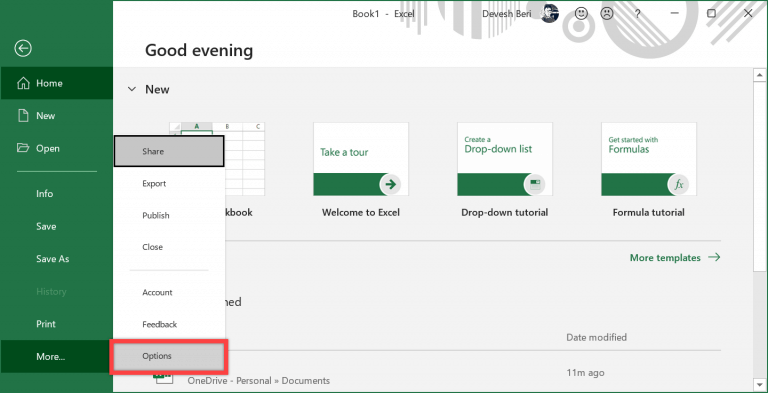
Task: Choose Save in the sidebar
Action: click(56, 226)
